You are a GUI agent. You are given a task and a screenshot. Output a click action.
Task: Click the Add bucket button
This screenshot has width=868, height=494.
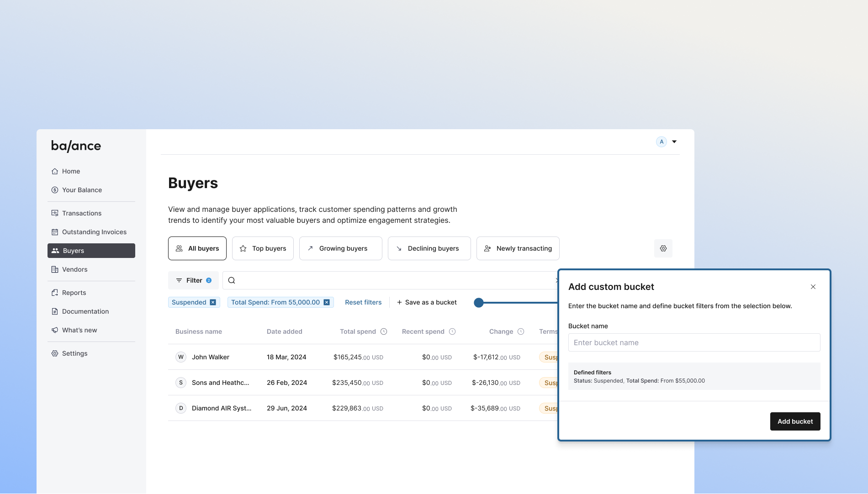(x=795, y=421)
